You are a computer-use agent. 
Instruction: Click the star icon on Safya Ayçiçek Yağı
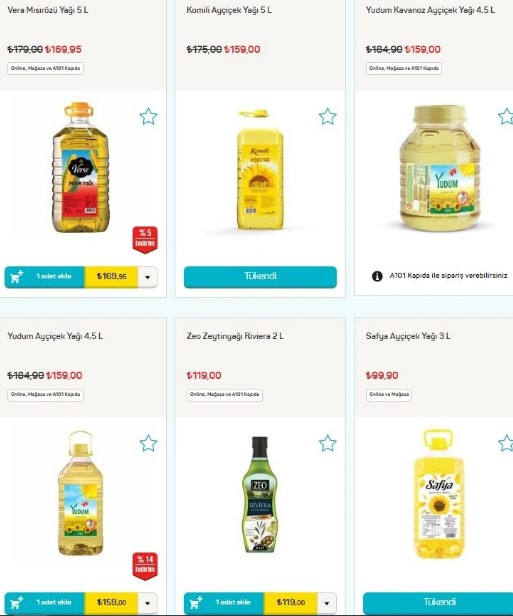pyautogui.click(x=506, y=443)
